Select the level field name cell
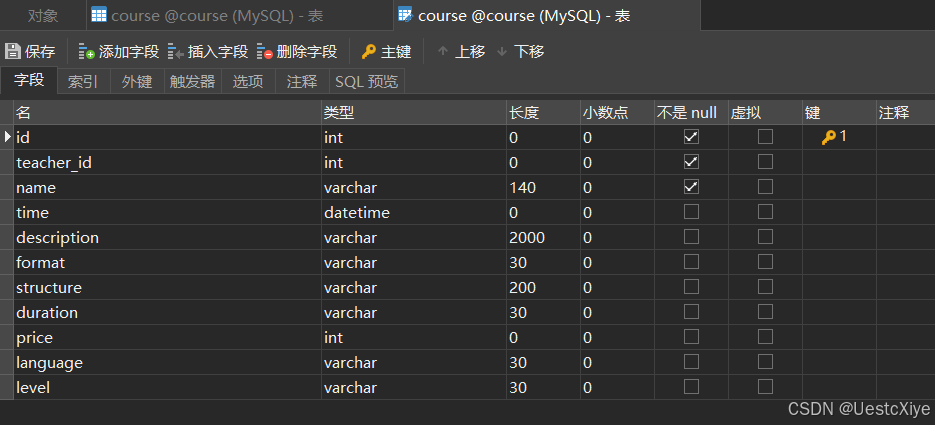This screenshot has height=425, width=935. pyautogui.click(x=167, y=387)
